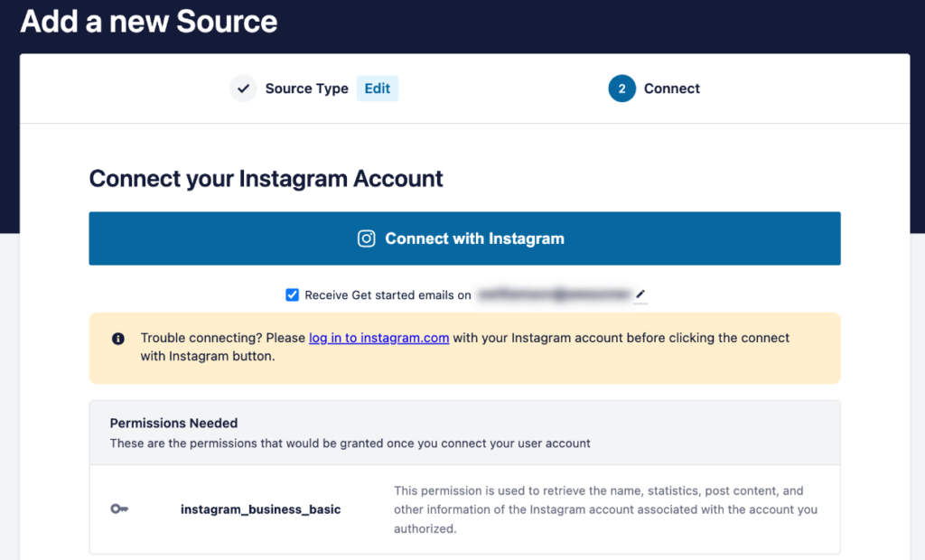The image size is (925, 560).
Task: Click the 'Connect your Instagram Account' heading
Action: point(266,179)
